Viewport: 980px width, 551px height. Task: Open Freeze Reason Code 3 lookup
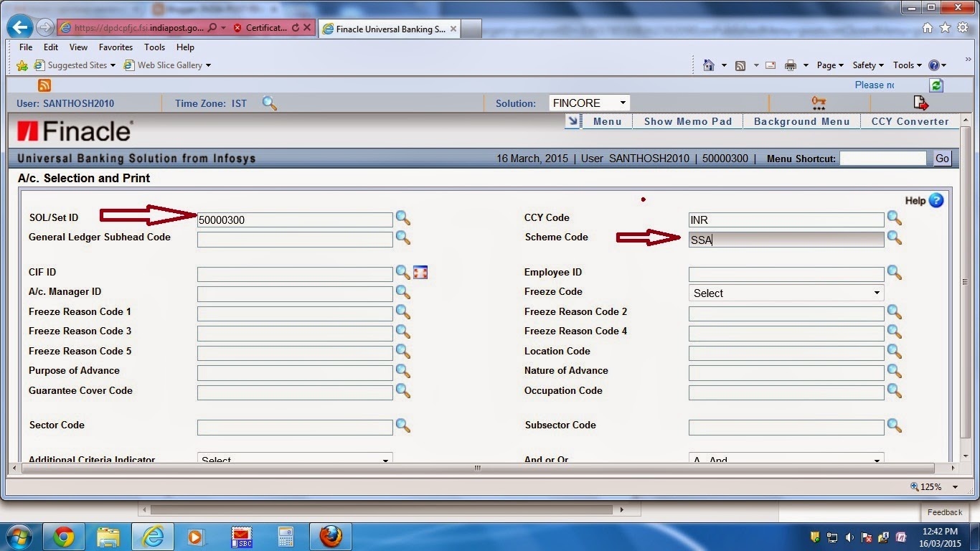point(403,331)
